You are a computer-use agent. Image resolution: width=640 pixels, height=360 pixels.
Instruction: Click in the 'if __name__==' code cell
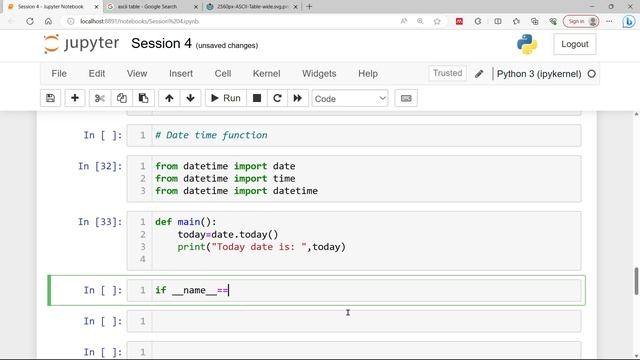point(354,290)
